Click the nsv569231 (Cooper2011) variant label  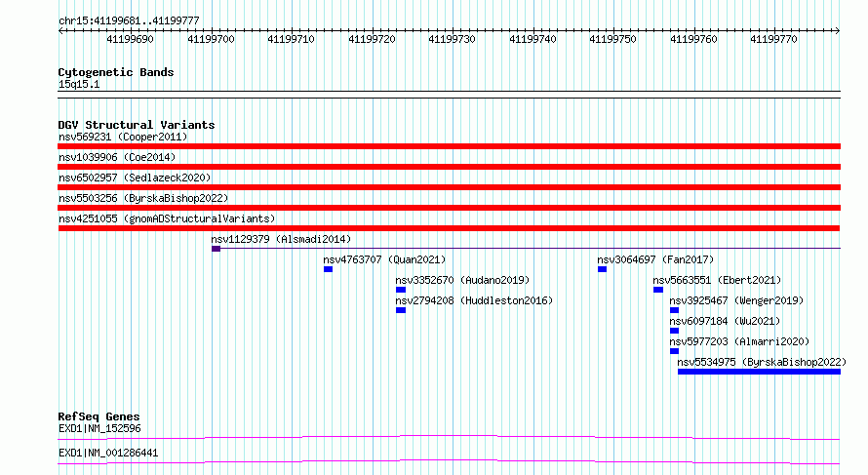point(123,137)
